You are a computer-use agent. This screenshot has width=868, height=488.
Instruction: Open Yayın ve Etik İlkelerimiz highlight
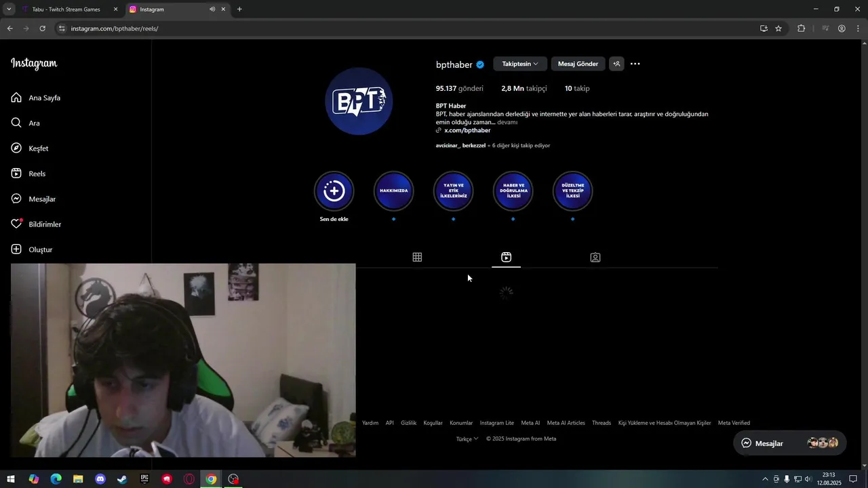[453, 191]
